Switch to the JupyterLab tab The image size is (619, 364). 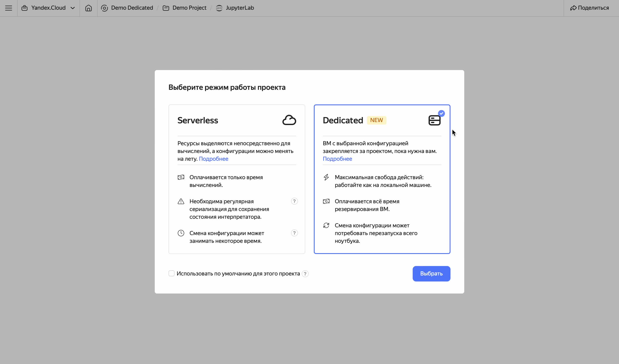(240, 8)
